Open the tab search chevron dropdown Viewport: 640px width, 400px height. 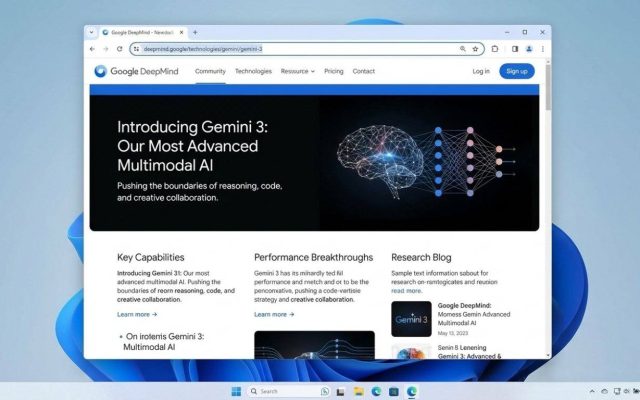[93, 32]
